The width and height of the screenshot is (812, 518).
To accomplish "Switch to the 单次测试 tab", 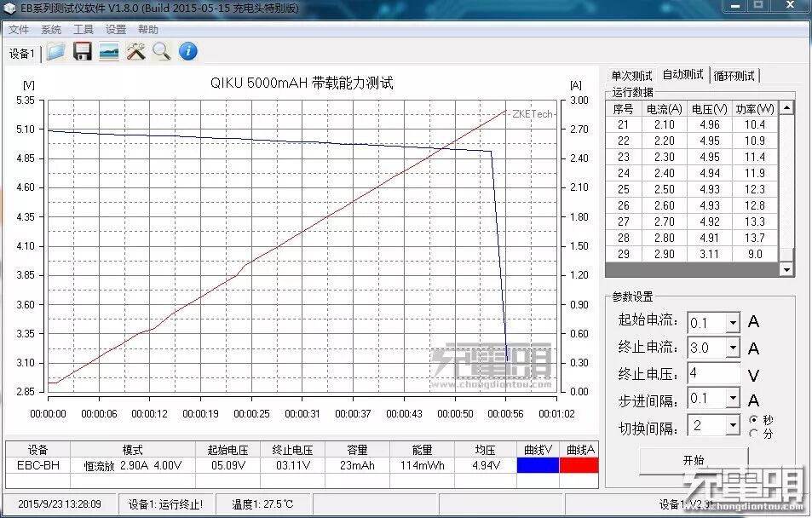I will (631, 76).
